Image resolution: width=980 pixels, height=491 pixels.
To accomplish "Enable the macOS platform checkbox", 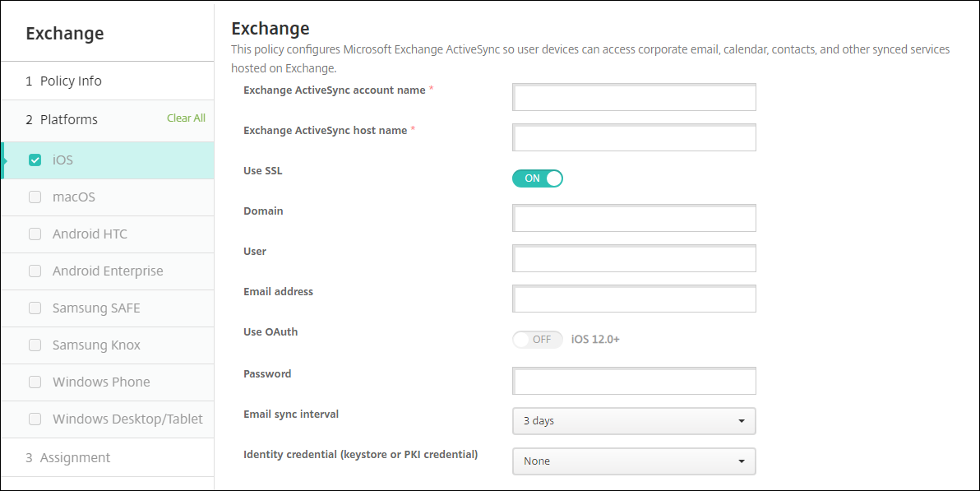I will [35, 197].
